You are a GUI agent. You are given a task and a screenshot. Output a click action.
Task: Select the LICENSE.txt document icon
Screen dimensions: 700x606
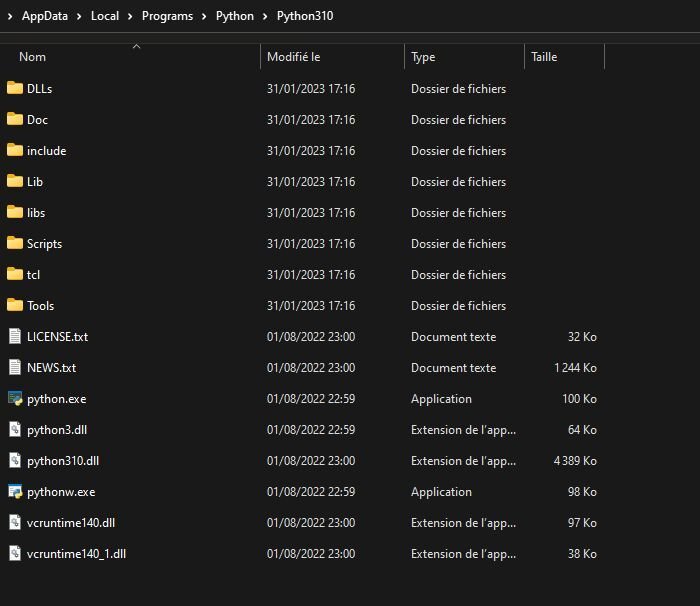click(15, 336)
